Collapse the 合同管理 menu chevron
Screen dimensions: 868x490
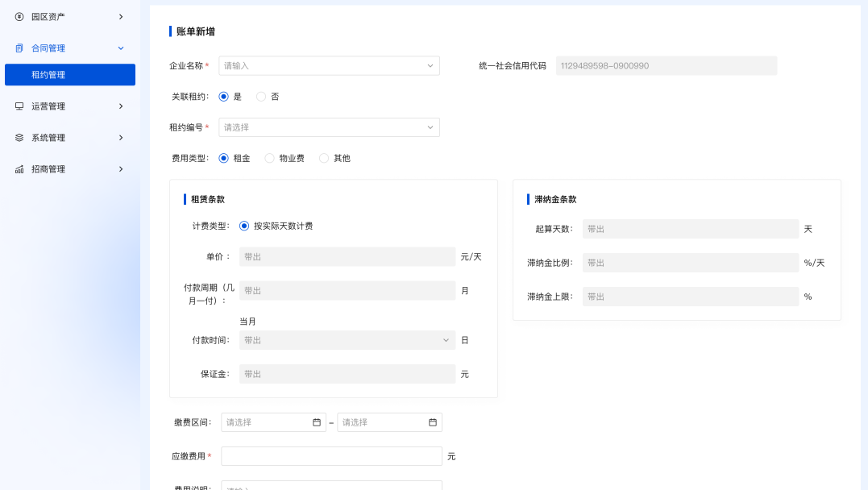(121, 48)
